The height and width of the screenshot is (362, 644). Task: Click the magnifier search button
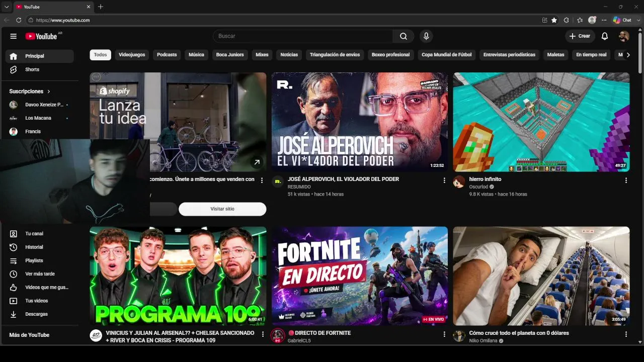point(404,36)
